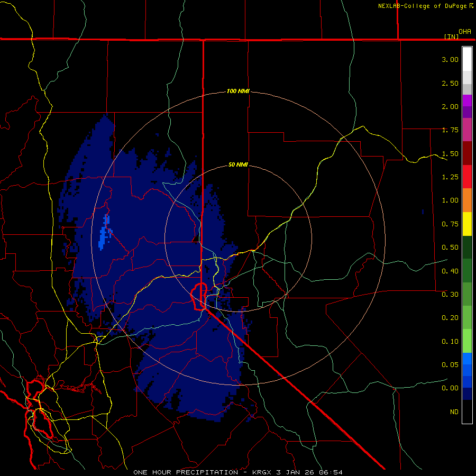Pick the darkest green legend swatch
This screenshot has width=476, height=476.
pos(467,247)
